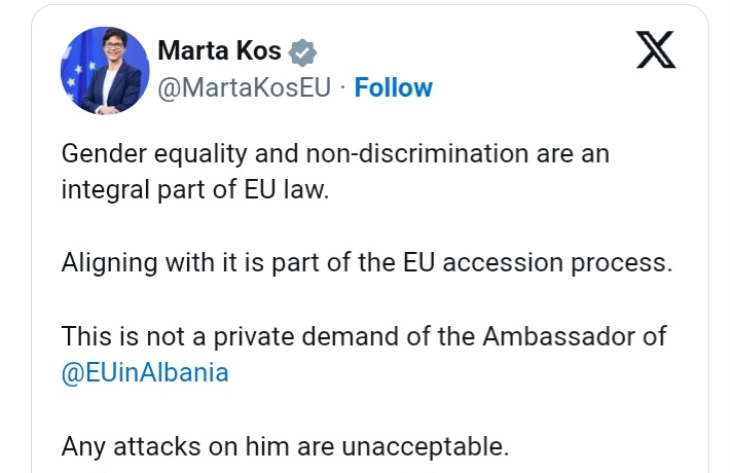The image size is (730, 473).
Task: Click the blue verified badge
Action: click(301, 51)
